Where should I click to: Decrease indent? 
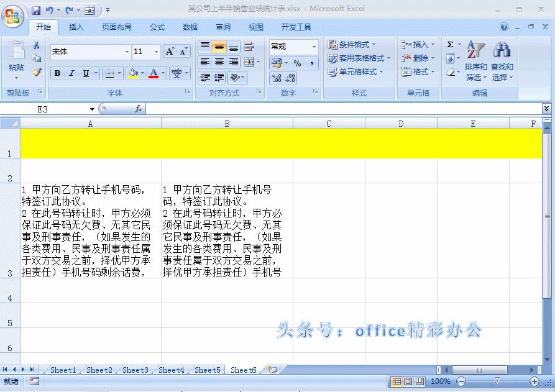(x=205, y=78)
